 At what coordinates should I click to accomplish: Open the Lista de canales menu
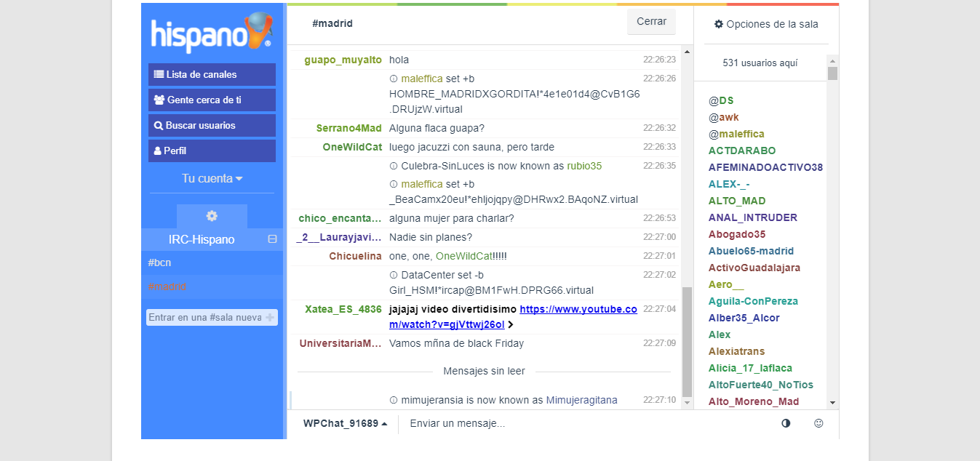[212, 74]
